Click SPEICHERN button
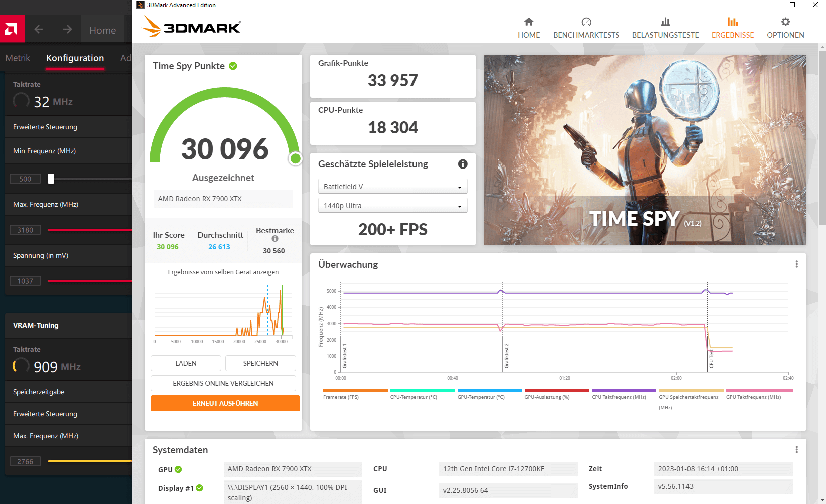826x504 pixels. (x=260, y=363)
